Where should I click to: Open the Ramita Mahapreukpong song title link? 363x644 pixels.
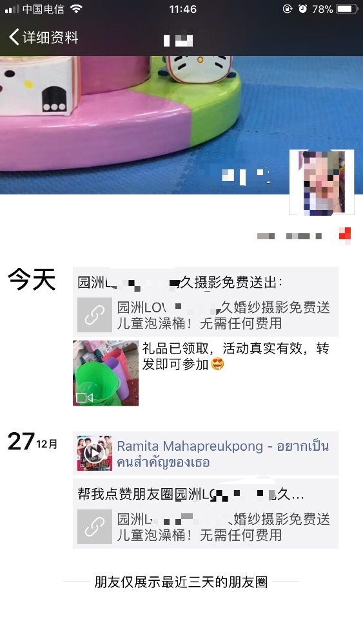(223, 453)
